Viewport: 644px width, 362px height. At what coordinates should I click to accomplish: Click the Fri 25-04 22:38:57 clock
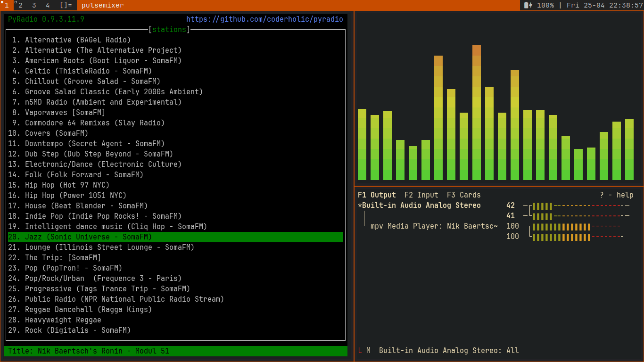(604, 5)
